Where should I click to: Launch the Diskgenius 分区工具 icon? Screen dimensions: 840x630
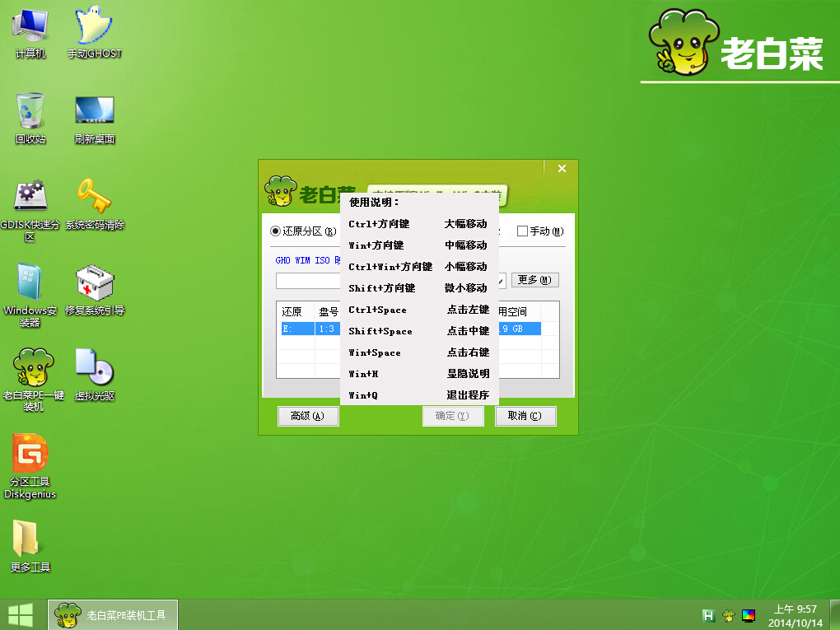30,455
